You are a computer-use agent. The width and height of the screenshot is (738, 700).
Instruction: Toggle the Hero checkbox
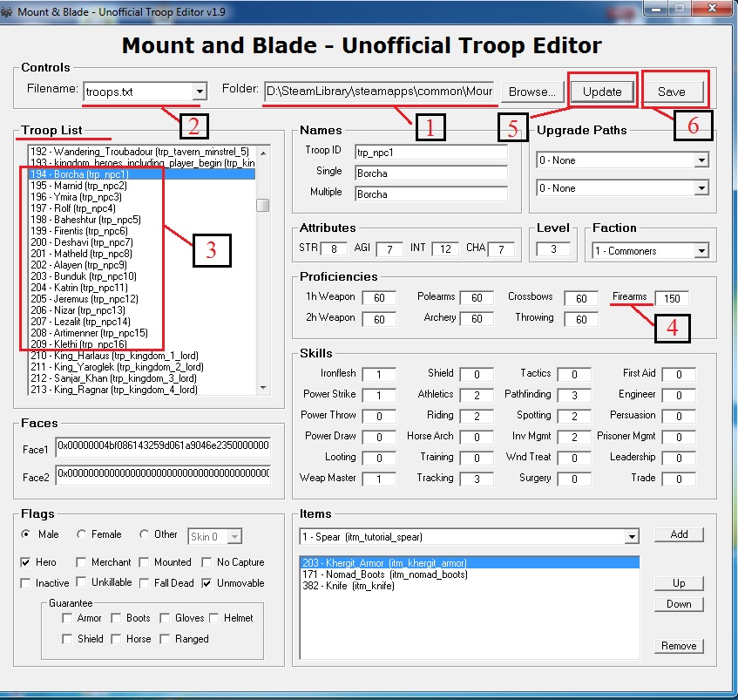click(25, 562)
